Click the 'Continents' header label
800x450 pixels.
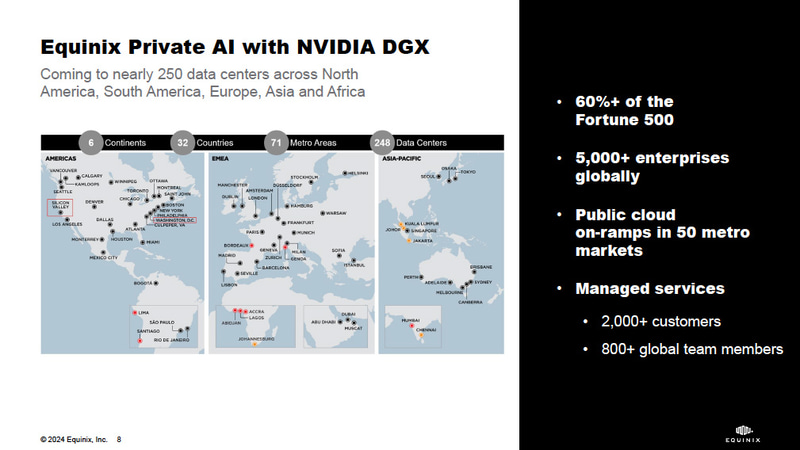(x=125, y=143)
